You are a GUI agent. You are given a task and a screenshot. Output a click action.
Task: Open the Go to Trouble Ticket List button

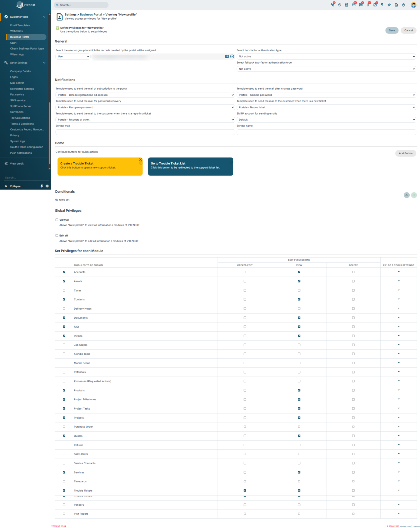pos(190,166)
